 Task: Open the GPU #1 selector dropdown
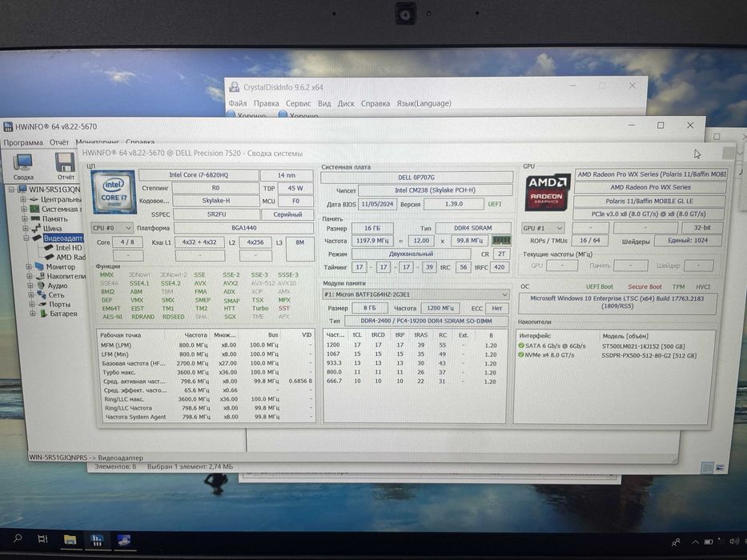(543, 228)
